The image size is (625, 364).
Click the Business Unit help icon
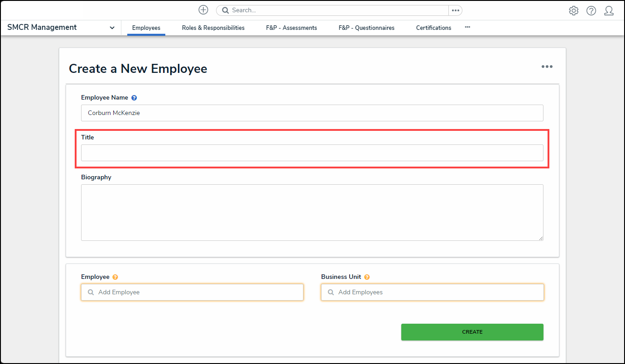[367, 277]
